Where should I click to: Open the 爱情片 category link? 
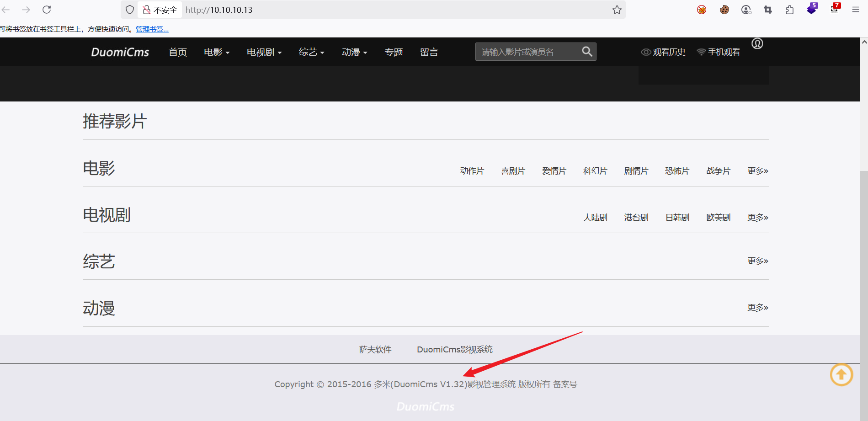pyautogui.click(x=554, y=171)
